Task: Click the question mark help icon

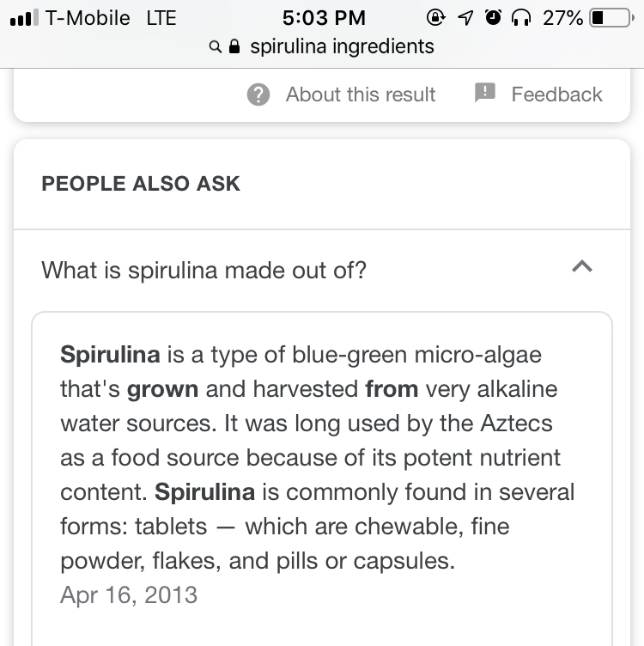Action: coord(258,94)
